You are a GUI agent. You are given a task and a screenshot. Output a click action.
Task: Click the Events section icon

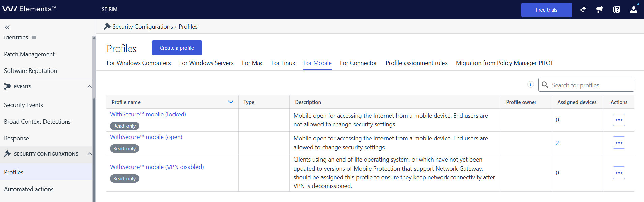coord(7,87)
